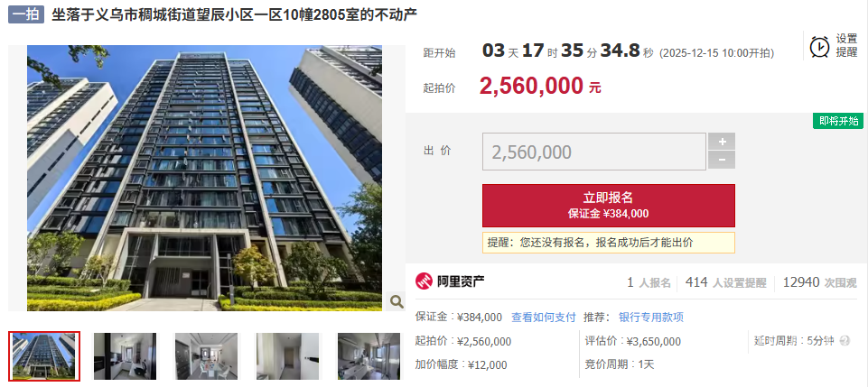This screenshot has width=868, height=387.
Task: Click the 出价 bid amount input field
Action: 594,152
